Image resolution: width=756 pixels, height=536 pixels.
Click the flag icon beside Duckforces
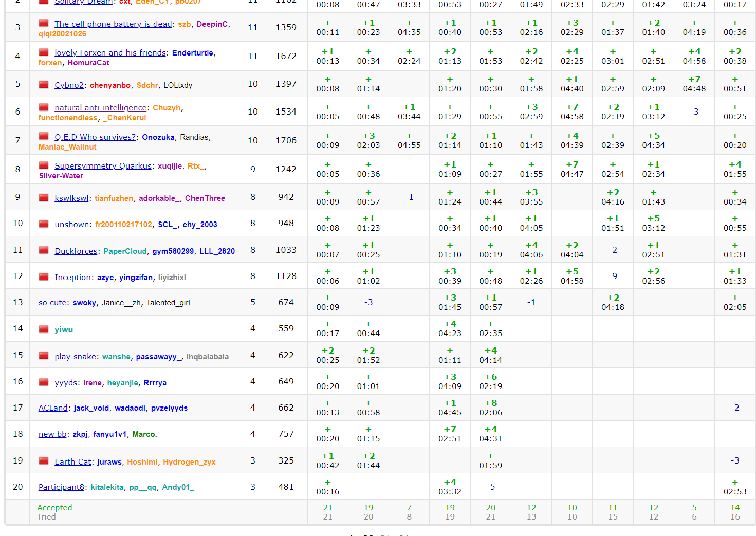click(44, 251)
